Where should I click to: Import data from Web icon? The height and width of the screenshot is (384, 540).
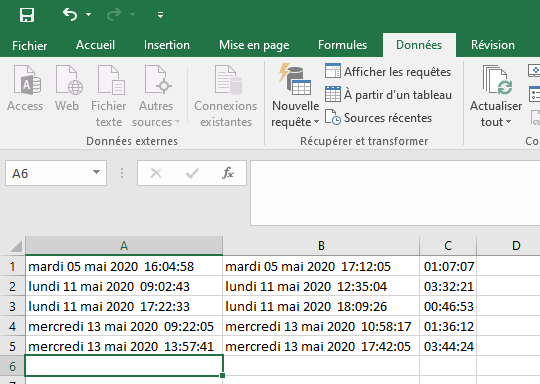coord(69,80)
